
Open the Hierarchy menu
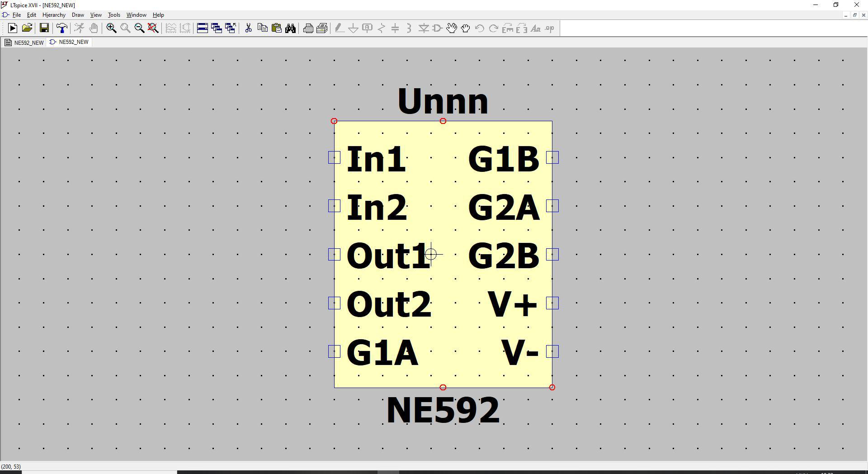click(x=54, y=15)
